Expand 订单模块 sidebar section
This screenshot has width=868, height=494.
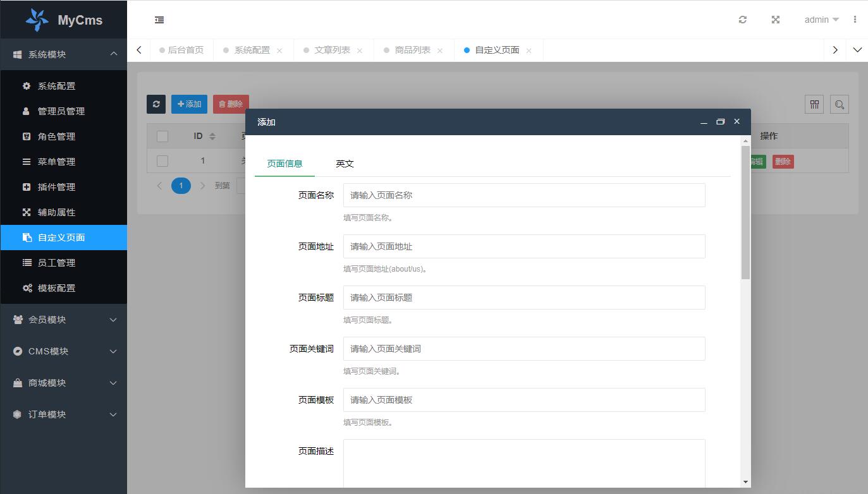63,414
